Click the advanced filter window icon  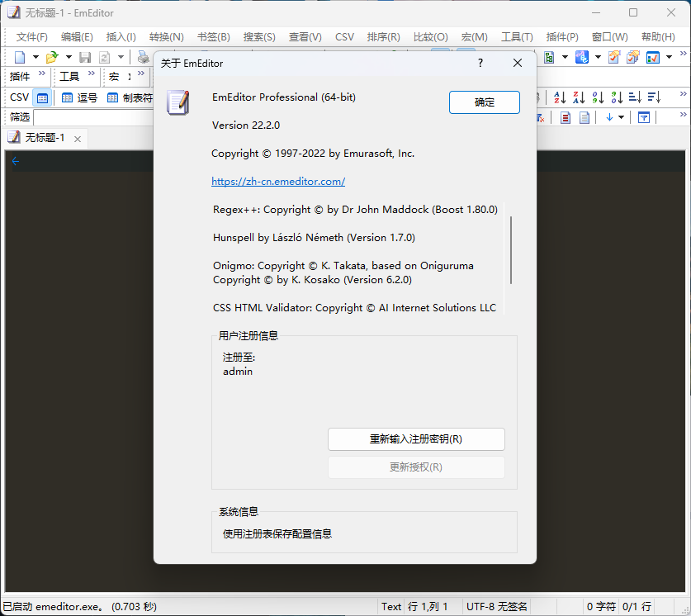coord(644,117)
